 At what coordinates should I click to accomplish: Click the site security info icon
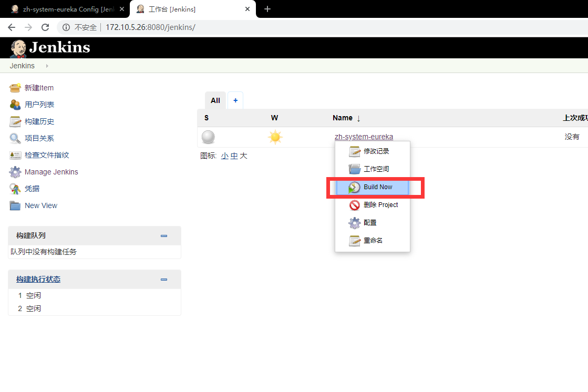[66, 27]
